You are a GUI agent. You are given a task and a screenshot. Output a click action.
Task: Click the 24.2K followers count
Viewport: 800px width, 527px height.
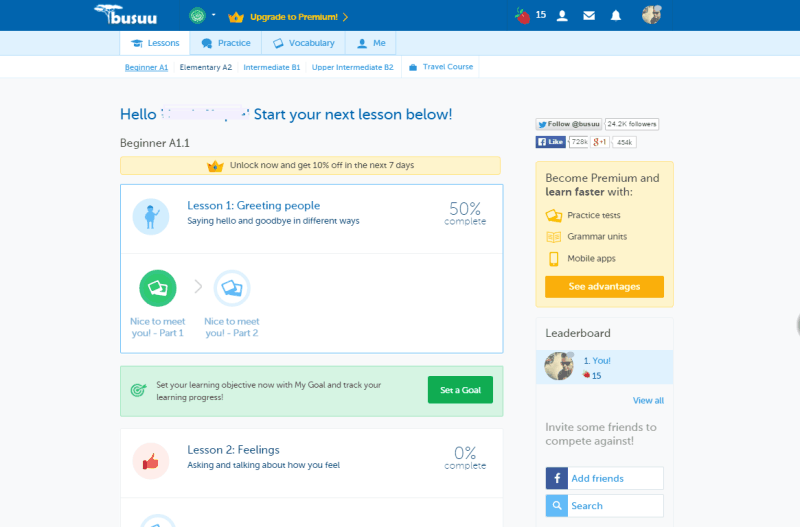(632, 124)
